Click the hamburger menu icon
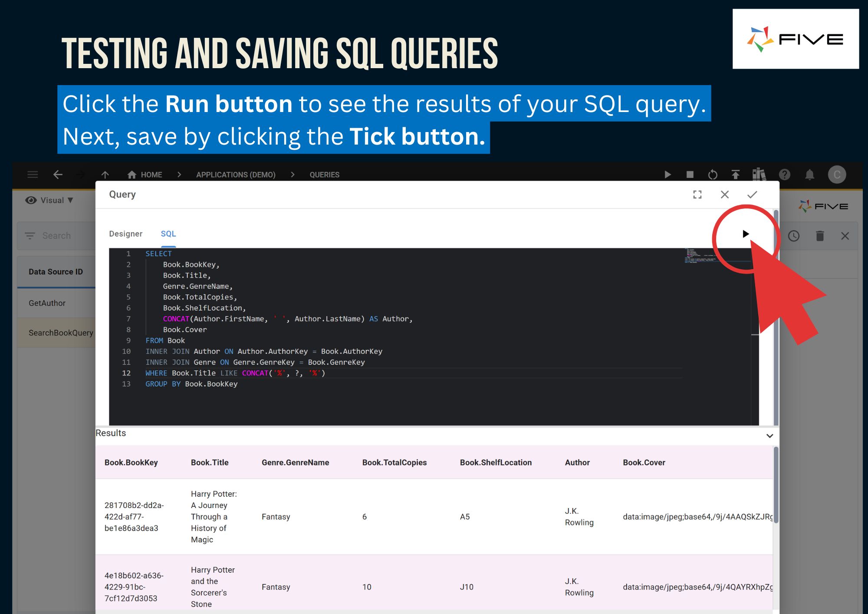The image size is (868, 614). click(x=33, y=175)
